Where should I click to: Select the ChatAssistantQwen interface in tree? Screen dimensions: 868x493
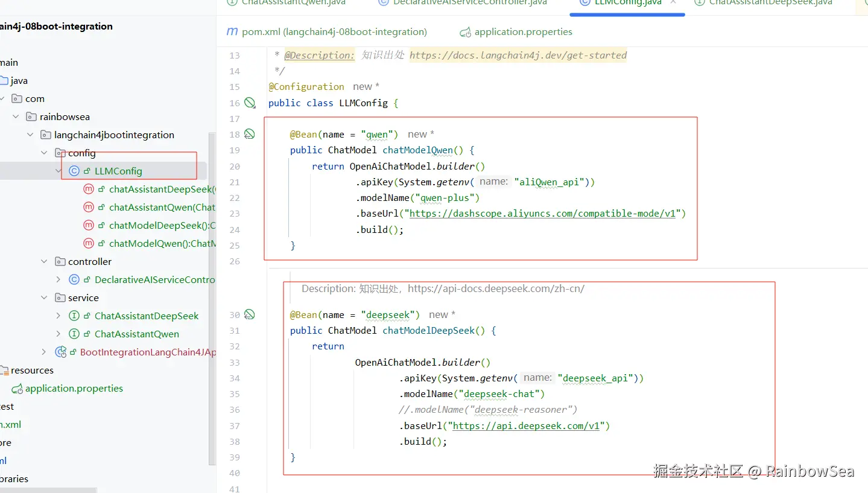click(137, 334)
